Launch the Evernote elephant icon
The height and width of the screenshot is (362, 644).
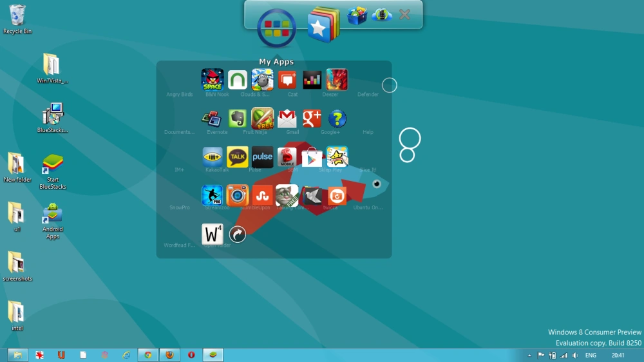click(238, 119)
